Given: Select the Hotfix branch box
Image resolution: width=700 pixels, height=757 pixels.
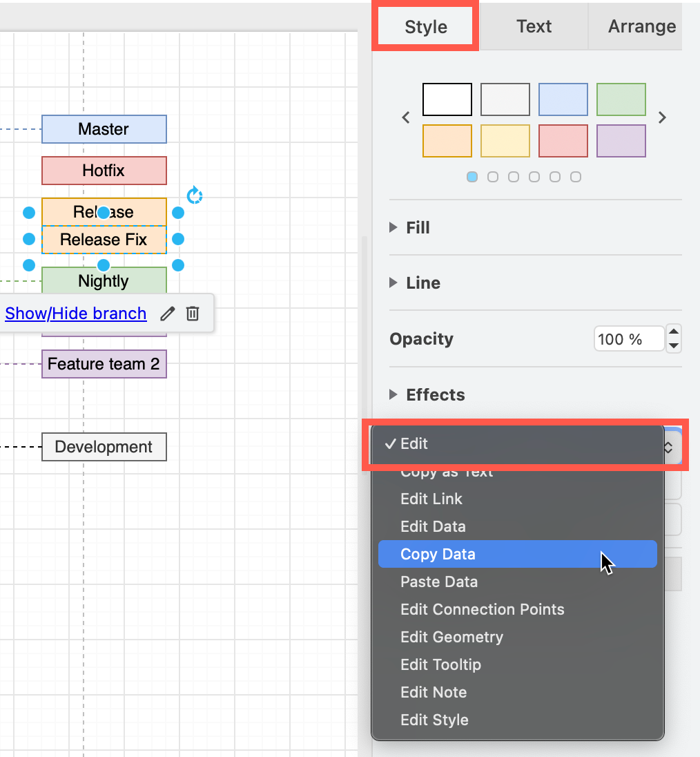Looking at the screenshot, I should tap(104, 171).
